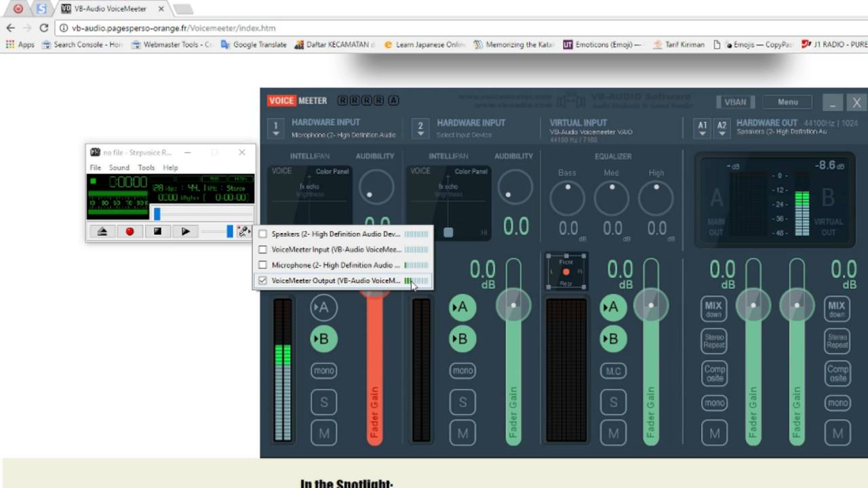Click the Play button in Stepvoice Recorder
Screen dimensions: 868x488
(185, 231)
